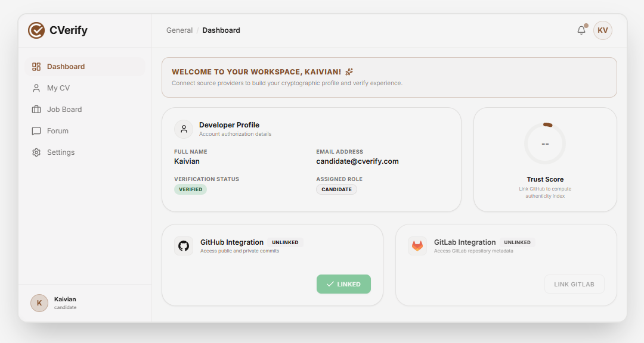Image resolution: width=644 pixels, height=343 pixels.
Task: Click the Kaivian name in sidebar footer
Action: coord(65,299)
